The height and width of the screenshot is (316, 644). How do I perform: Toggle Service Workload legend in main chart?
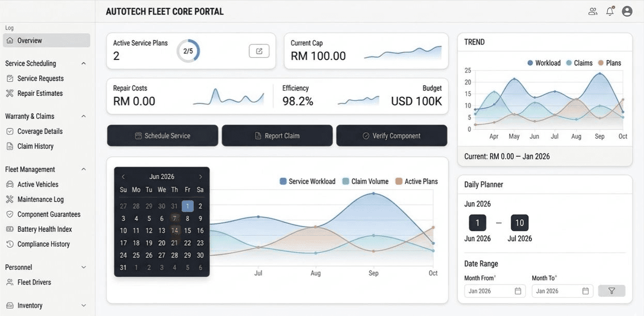[308, 182]
